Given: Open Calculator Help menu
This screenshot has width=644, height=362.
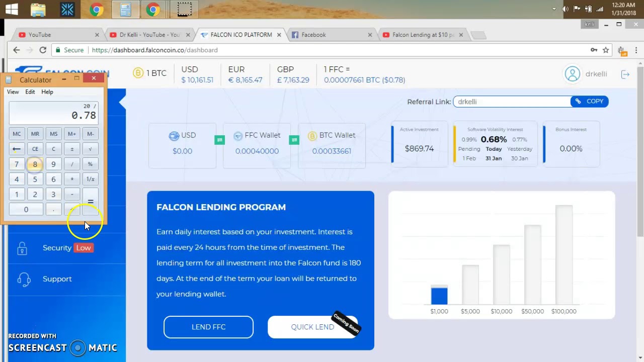Looking at the screenshot, I should [47, 92].
